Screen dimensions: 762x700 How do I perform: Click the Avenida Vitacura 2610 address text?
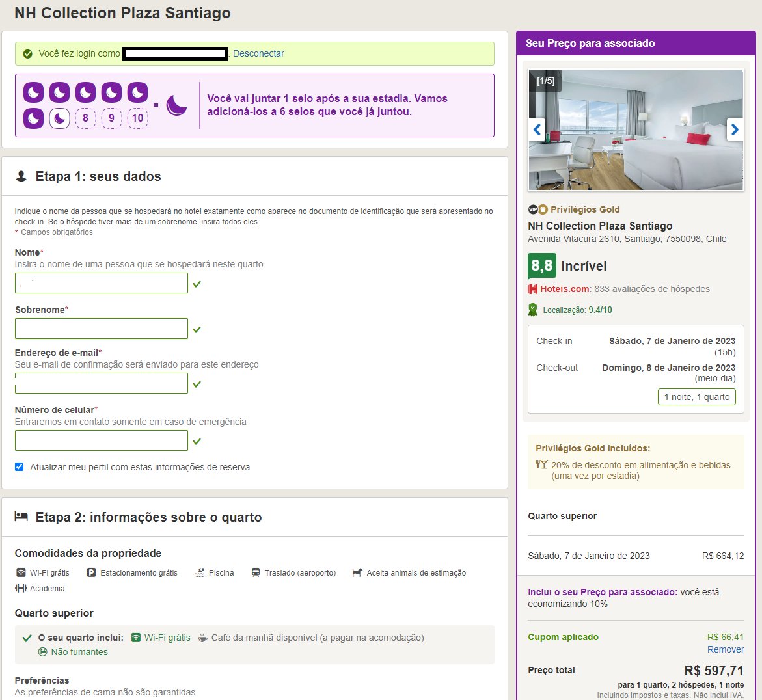[x=627, y=239]
